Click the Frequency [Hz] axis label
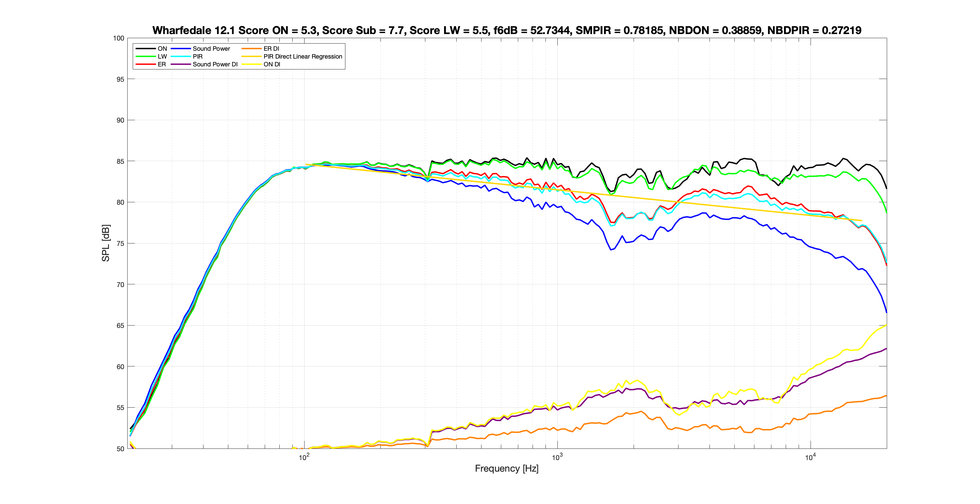Viewport: 980px width, 504px height. 507,468
